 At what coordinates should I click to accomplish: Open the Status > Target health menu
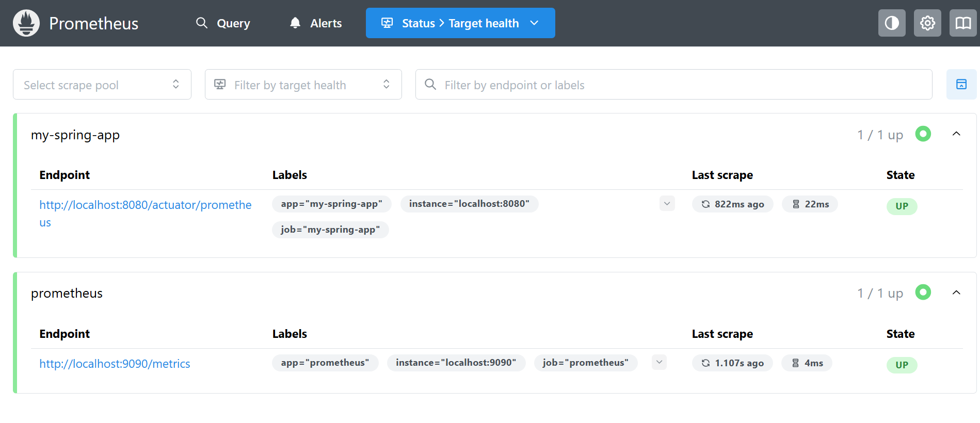(460, 23)
